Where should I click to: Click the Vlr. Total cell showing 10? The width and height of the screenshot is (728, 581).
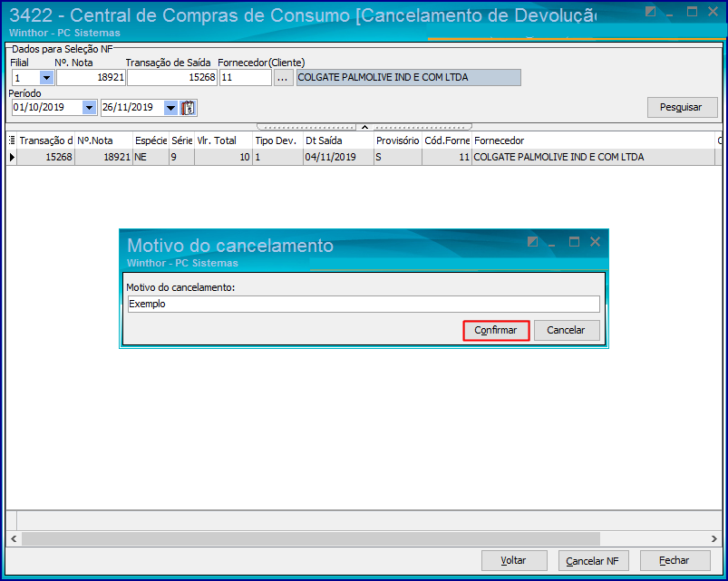223,158
